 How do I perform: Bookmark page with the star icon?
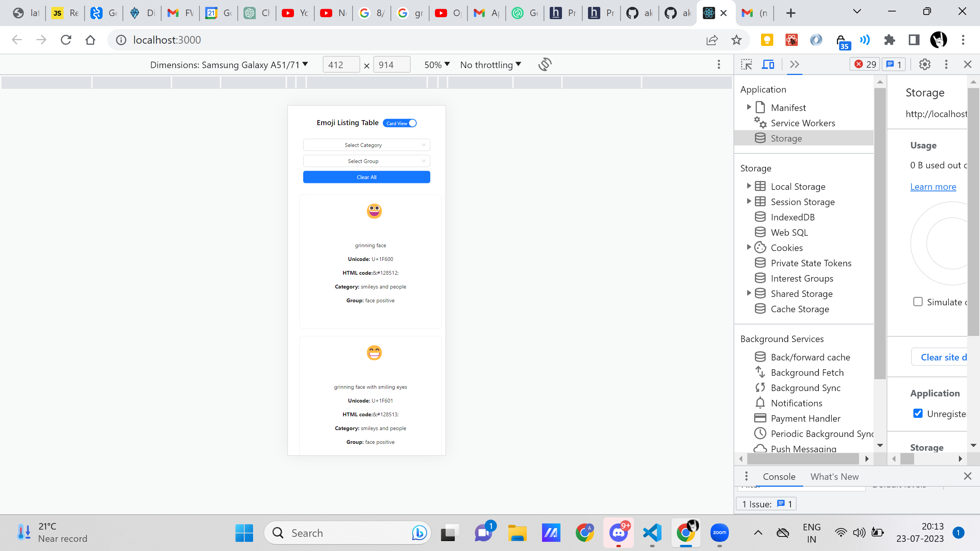[x=736, y=40]
